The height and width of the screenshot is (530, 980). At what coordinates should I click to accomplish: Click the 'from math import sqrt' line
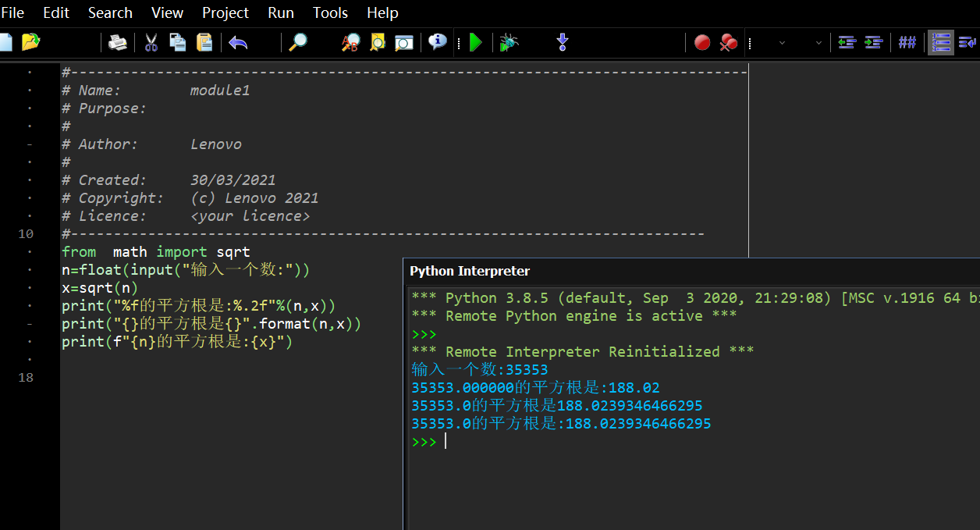tap(156, 251)
